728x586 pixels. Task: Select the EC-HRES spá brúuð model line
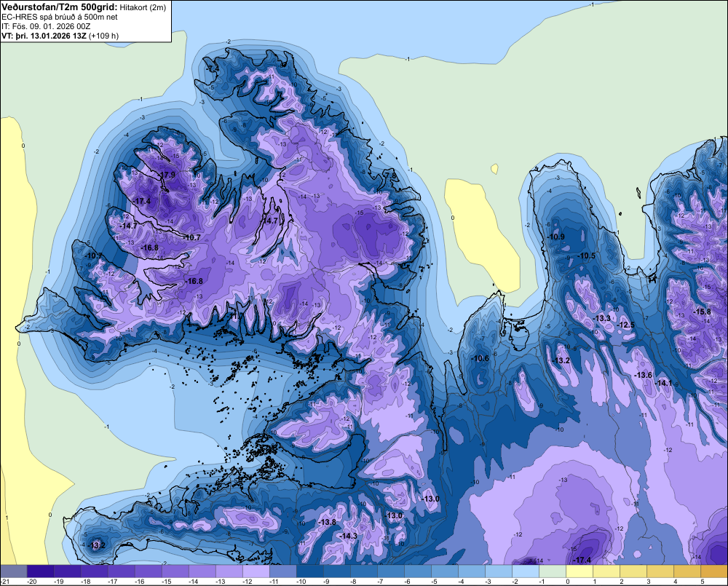(60, 17)
